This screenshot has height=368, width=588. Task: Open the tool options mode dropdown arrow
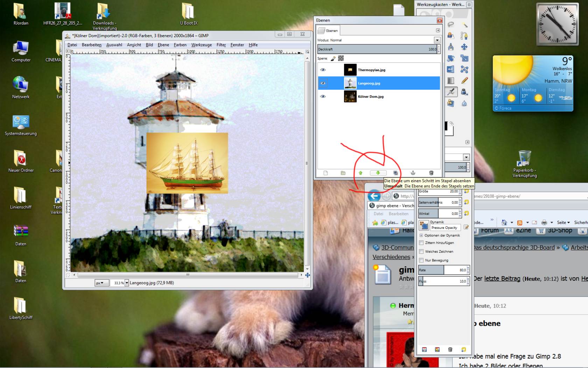(466, 157)
